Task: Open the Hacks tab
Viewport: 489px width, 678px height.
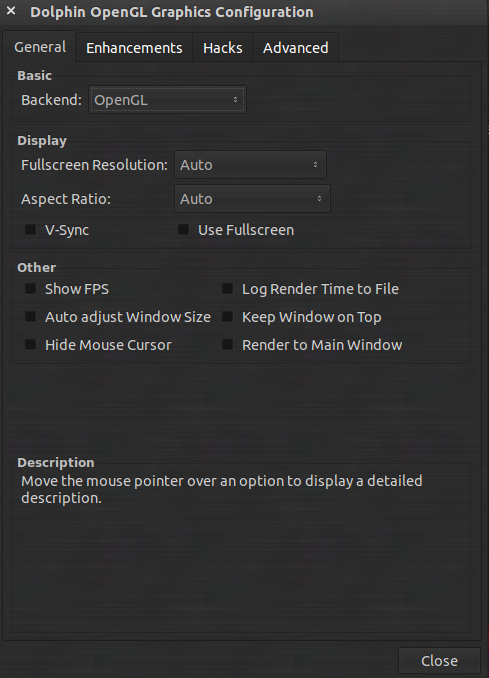Action: [x=223, y=48]
